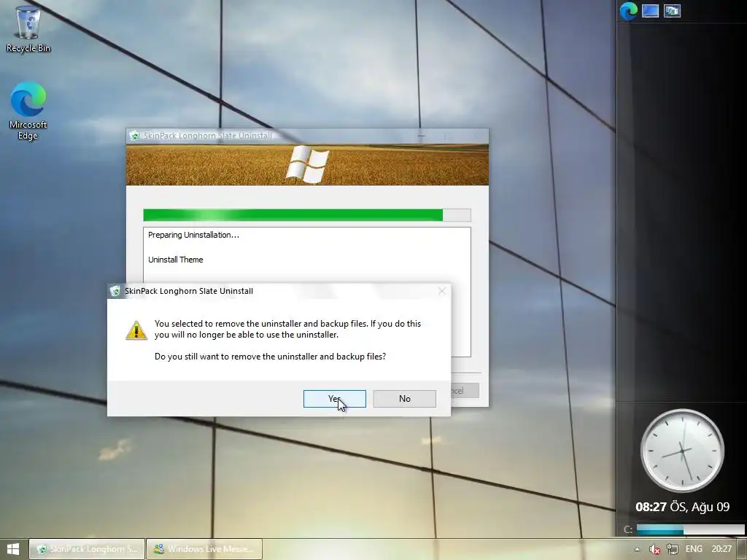Decline removal with the No button
This screenshot has width=747, height=560.
pos(404,399)
